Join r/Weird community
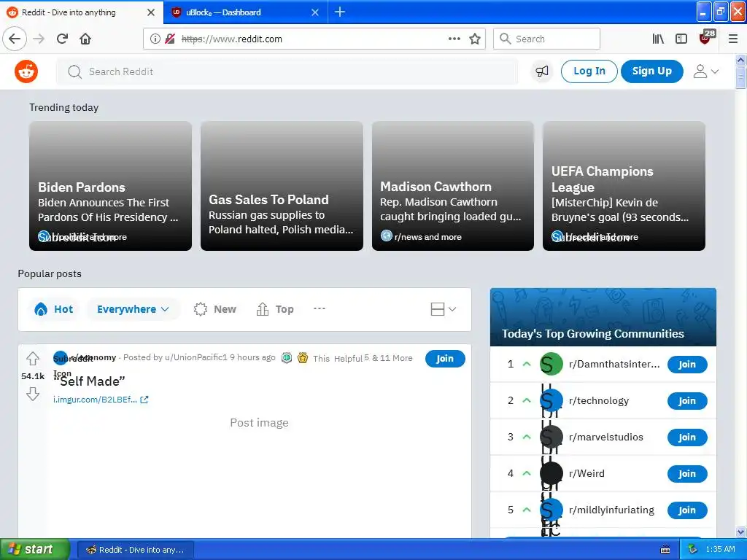747x560 pixels. 687,474
